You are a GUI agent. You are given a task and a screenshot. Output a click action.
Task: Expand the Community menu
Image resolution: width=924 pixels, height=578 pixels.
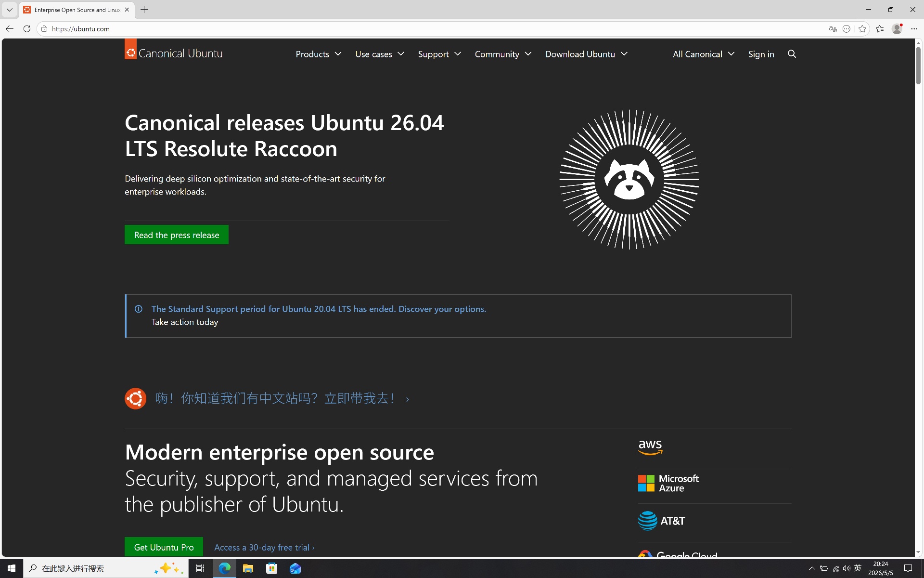pos(503,54)
